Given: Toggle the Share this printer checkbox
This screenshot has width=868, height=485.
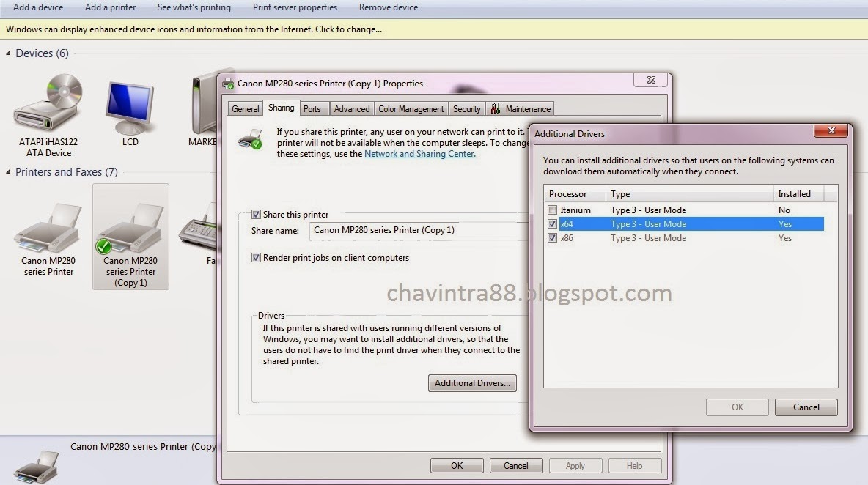Looking at the screenshot, I should (x=256, y=214).
